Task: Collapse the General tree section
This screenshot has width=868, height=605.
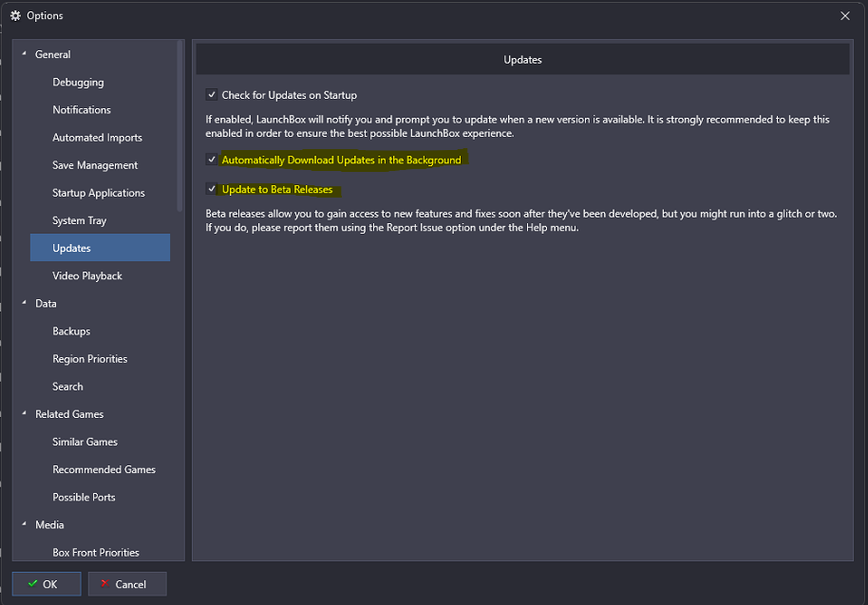Action: [x=24, y=54]
